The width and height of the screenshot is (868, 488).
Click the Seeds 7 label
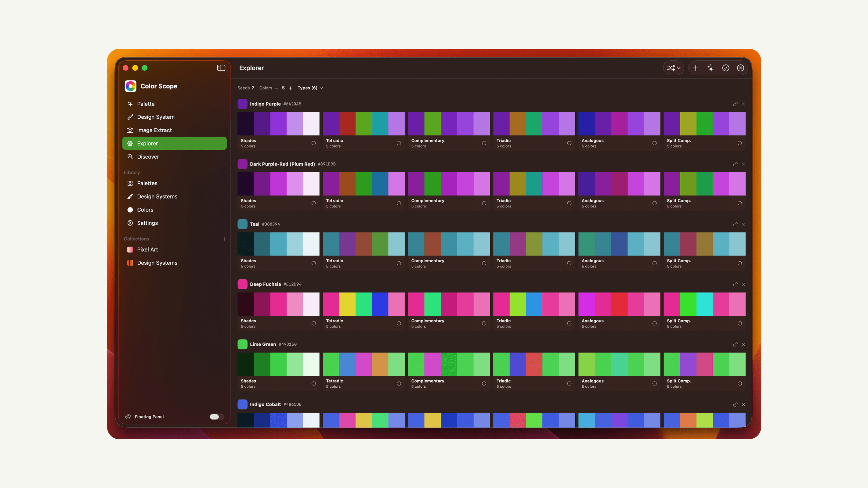pos(246,88)
